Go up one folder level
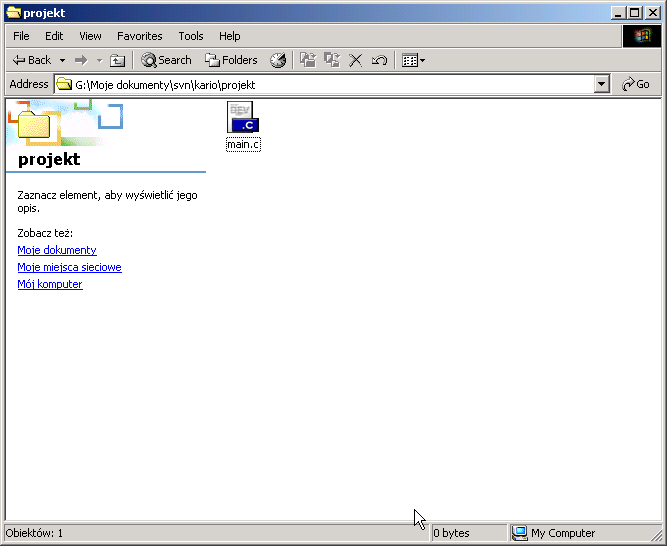 (x=117, y=60)
